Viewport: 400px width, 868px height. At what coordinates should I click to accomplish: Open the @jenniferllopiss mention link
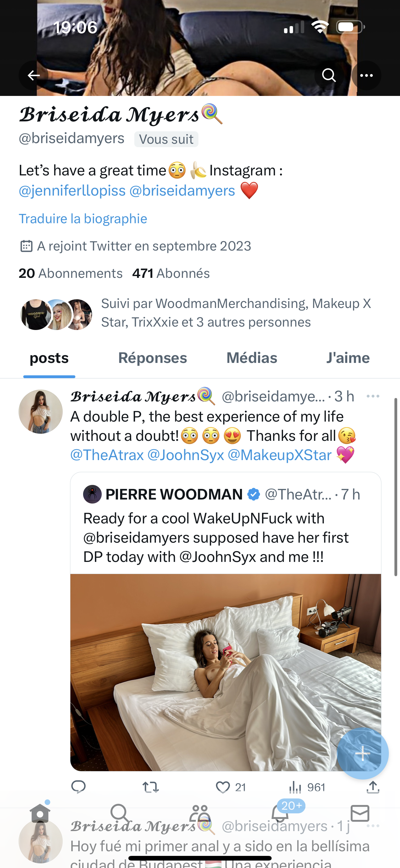click(72, 191)
